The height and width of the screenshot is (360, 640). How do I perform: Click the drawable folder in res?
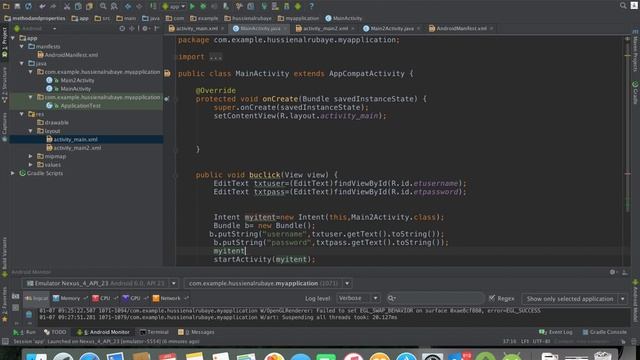pos(56,122)
